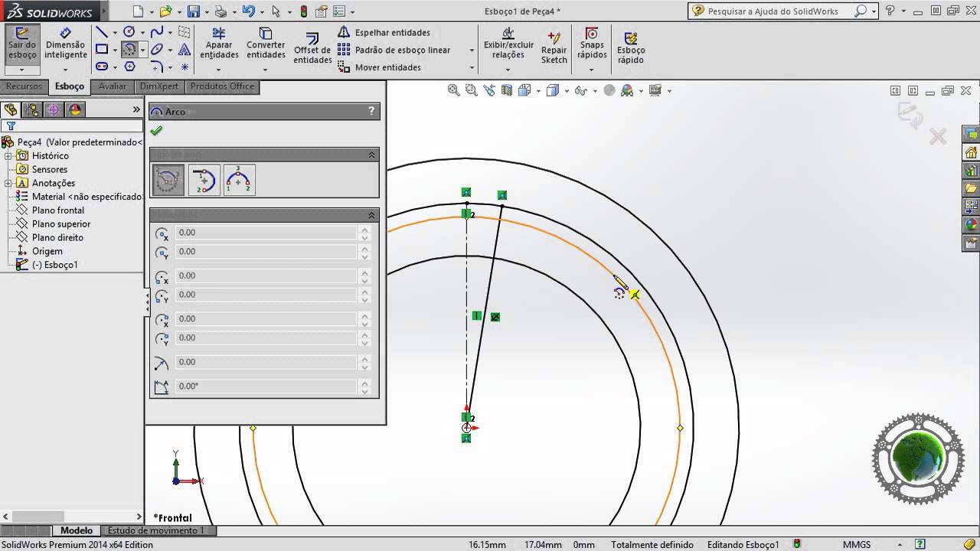Open the Modelo bottom tab
This screenshot has height=551, width=980.
77,530
